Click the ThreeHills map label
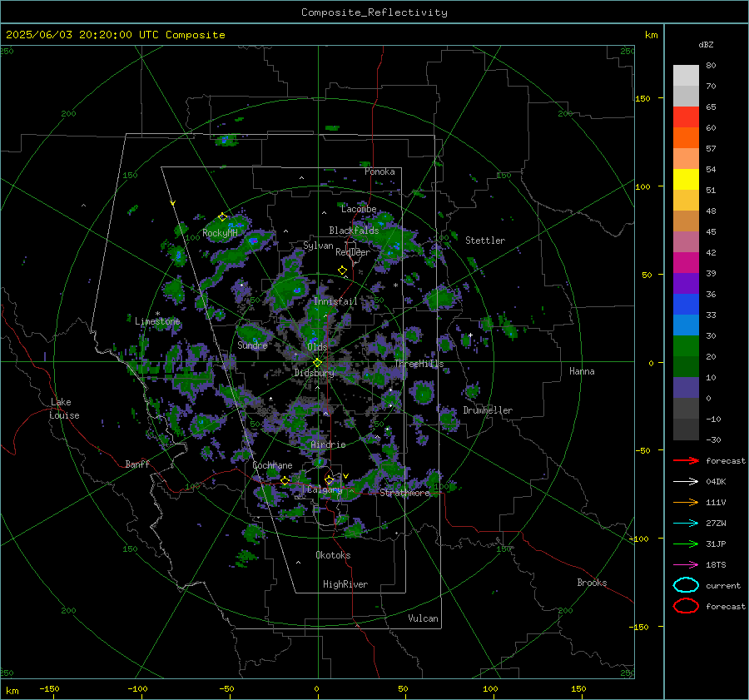Viewport: 749px width, 700px height. 419,364
